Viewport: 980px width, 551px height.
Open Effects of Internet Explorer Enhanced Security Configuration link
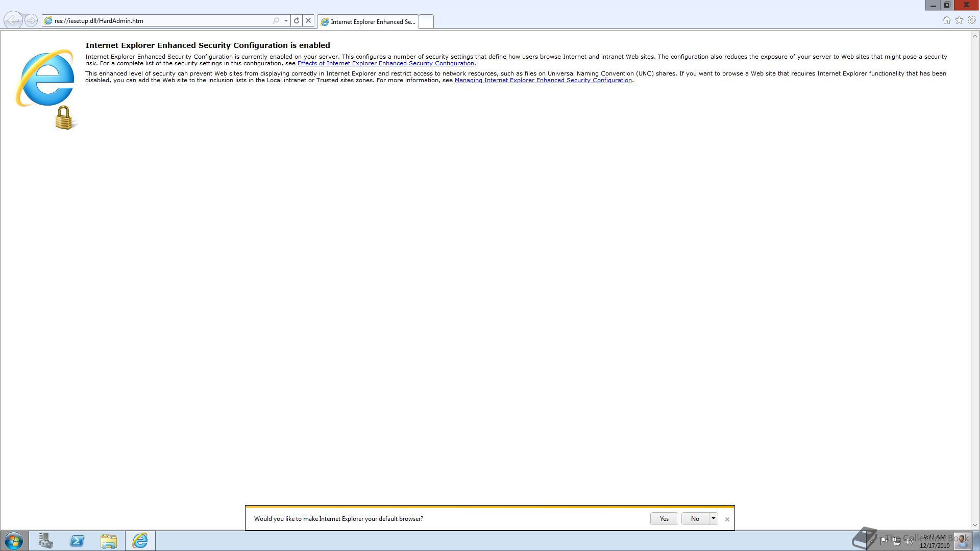386,63
